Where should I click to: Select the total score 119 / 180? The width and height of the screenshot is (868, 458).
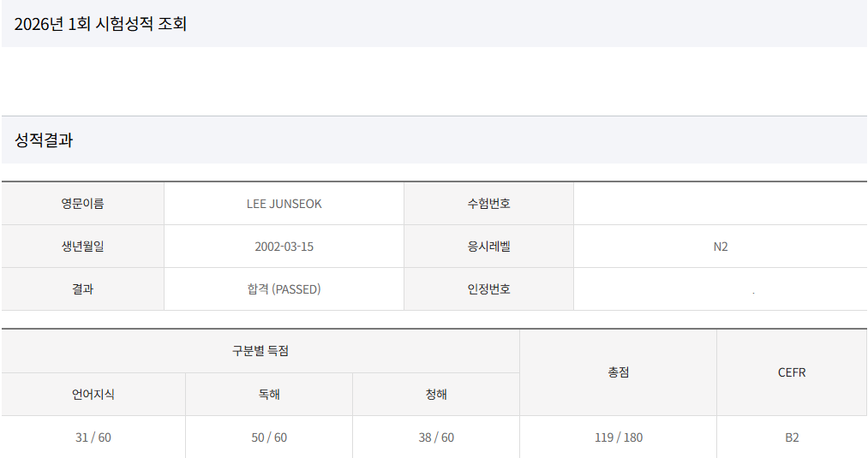click(x=619, y=437)
